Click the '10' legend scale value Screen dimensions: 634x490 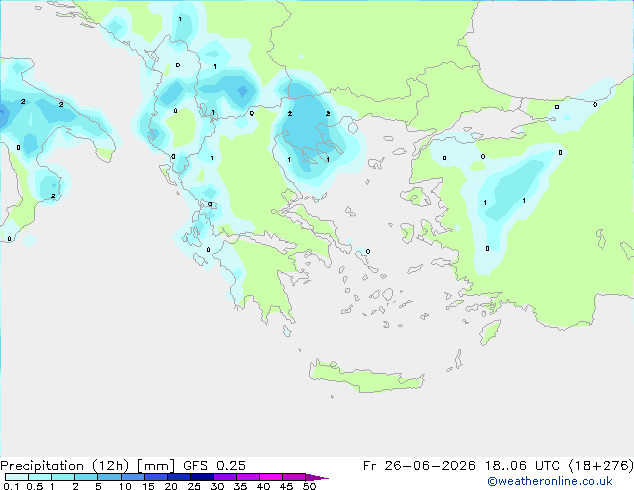point(125,486)
